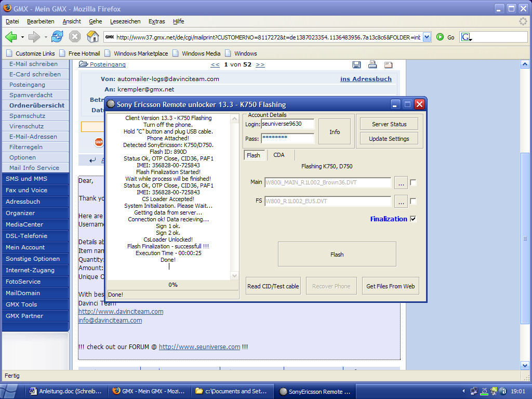Viewport: 532px width, 399px height.
Task: Click page scrollbar down arrow
Action: click(x=525, y=366)
